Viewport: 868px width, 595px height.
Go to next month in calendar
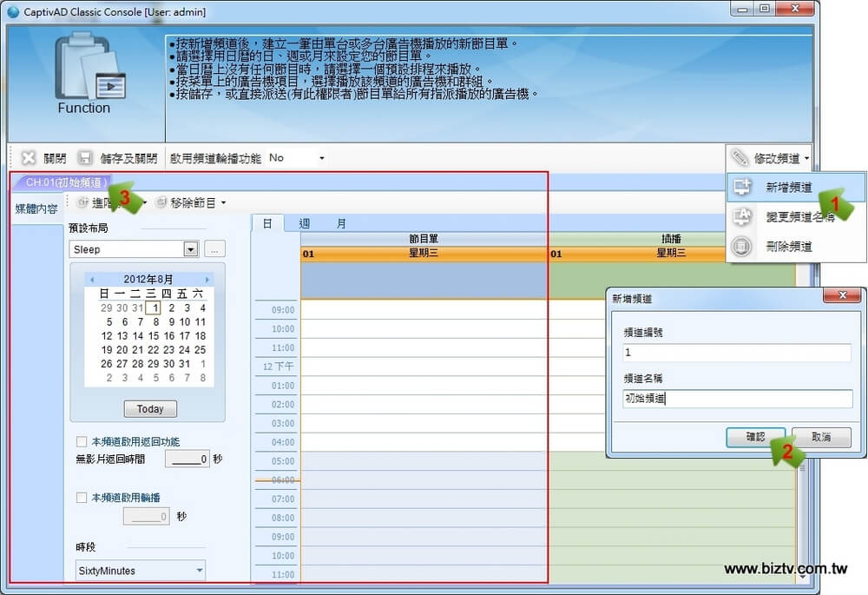pyautogui.click(x=207, y=280)
